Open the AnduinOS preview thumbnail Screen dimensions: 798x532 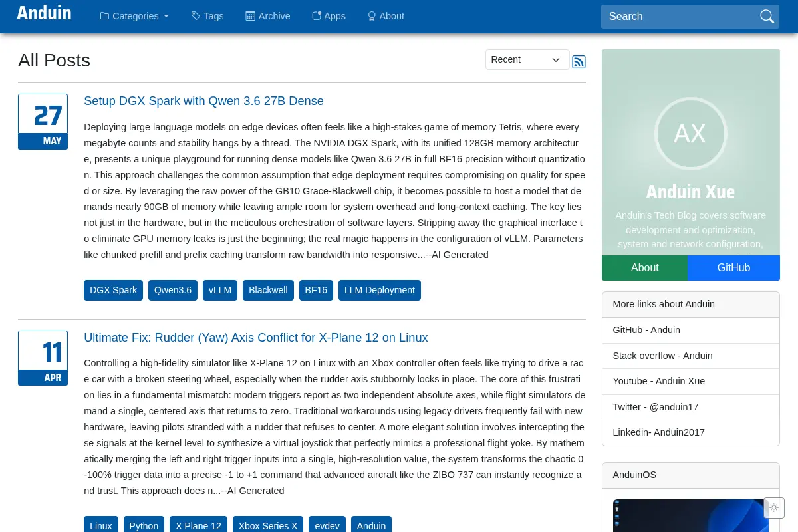pos(690,515)
